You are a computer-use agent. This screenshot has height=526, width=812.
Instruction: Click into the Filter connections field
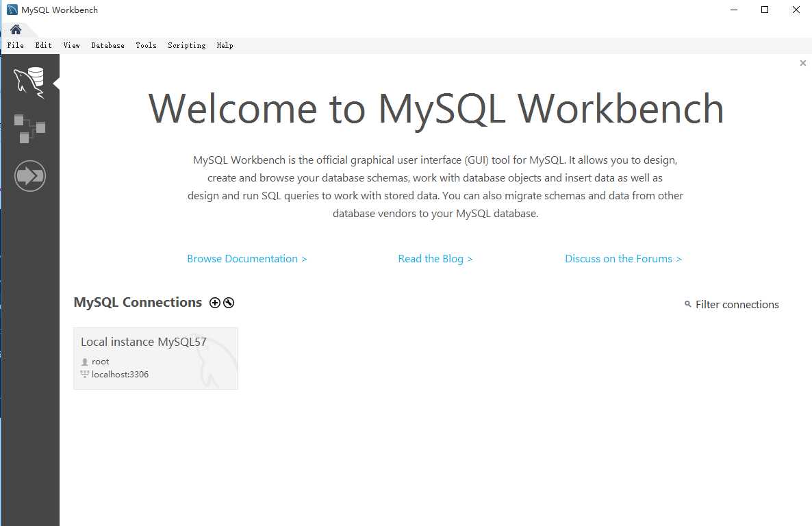(x=737, y=305)
